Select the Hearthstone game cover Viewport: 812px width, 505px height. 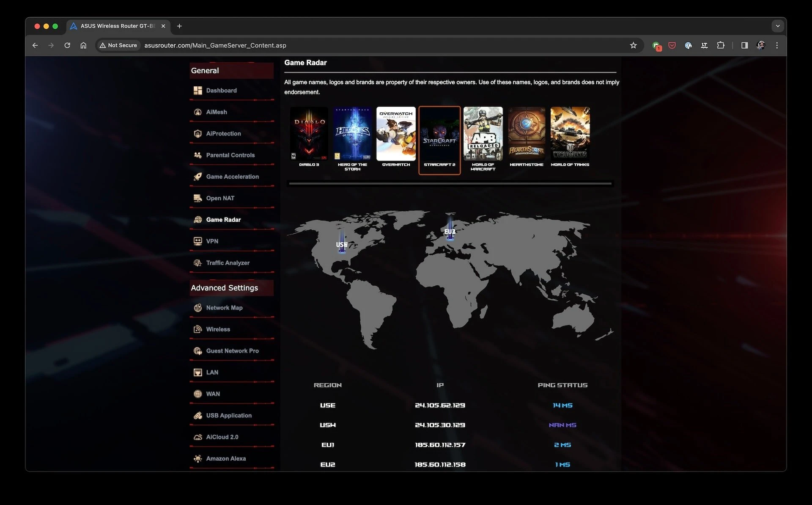tap(527, 134)
